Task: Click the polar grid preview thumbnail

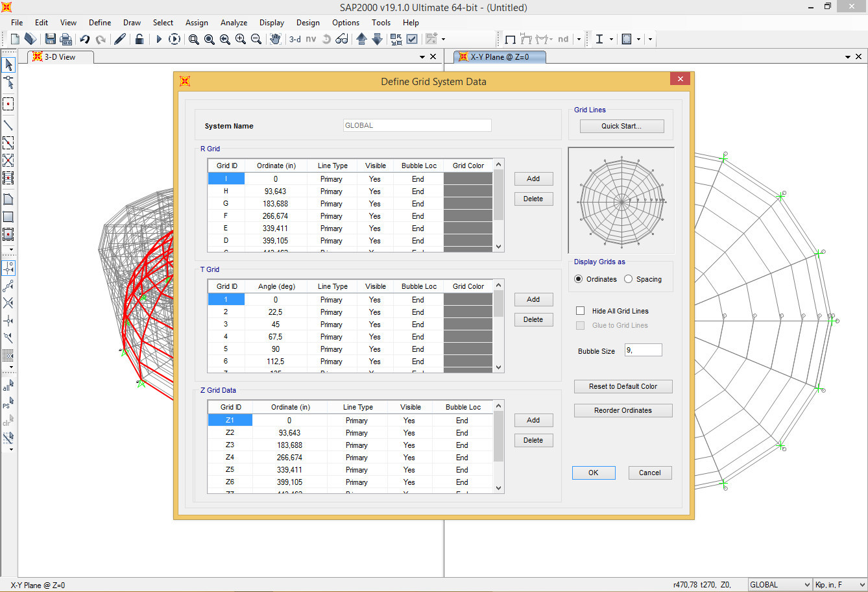Action: coord(621,200)
